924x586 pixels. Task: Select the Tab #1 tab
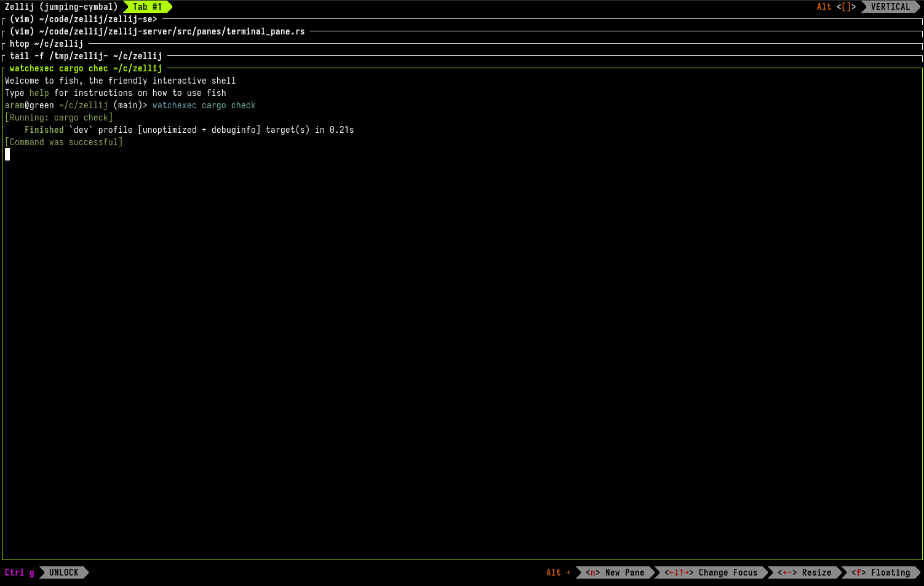[x=148, y=7]
